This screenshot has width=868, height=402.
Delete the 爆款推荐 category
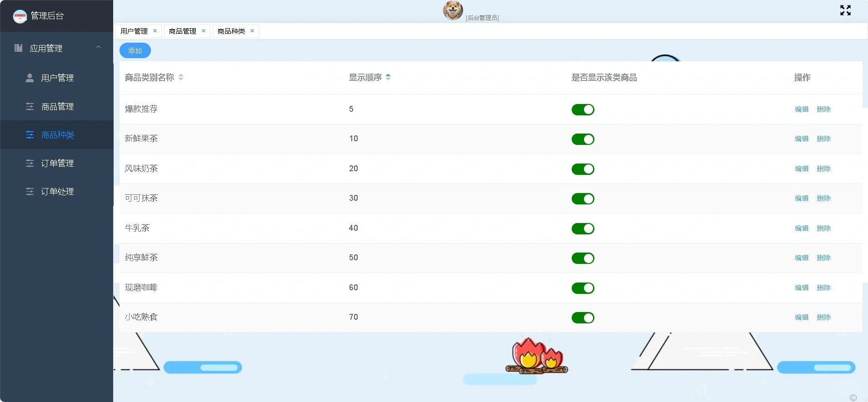pyautogui.click(x=823, y=109)
